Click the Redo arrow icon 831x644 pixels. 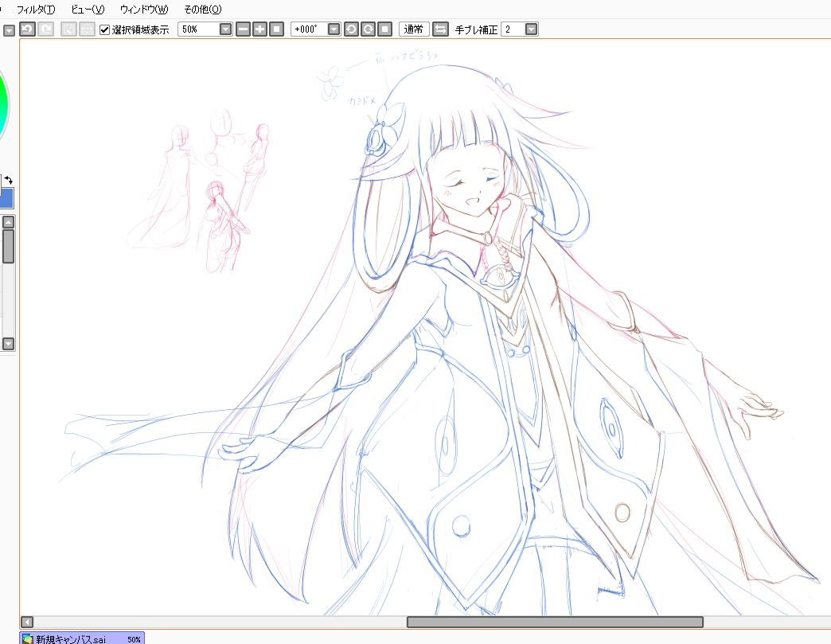tap(46, 29)
